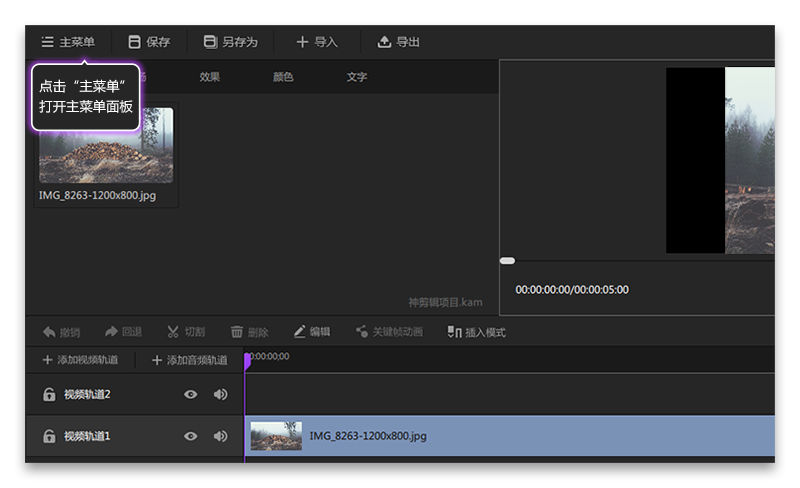
Task: Hide 视频轨道2 using its eye icon
Action: pos(190,395)
